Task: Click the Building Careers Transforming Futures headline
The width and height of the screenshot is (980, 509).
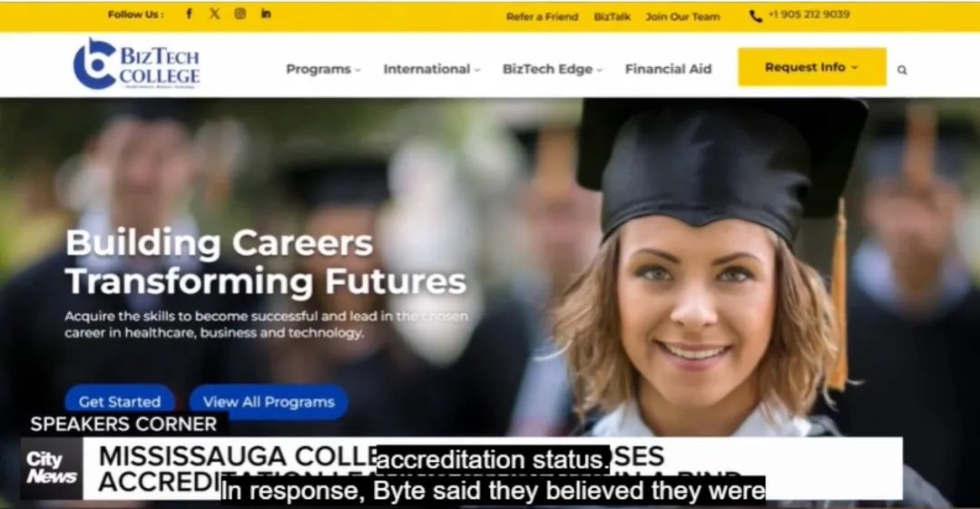Action: 266,261
